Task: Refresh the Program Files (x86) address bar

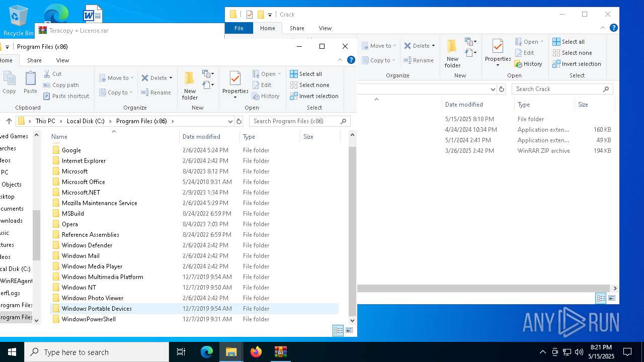Action: [239, 121]
